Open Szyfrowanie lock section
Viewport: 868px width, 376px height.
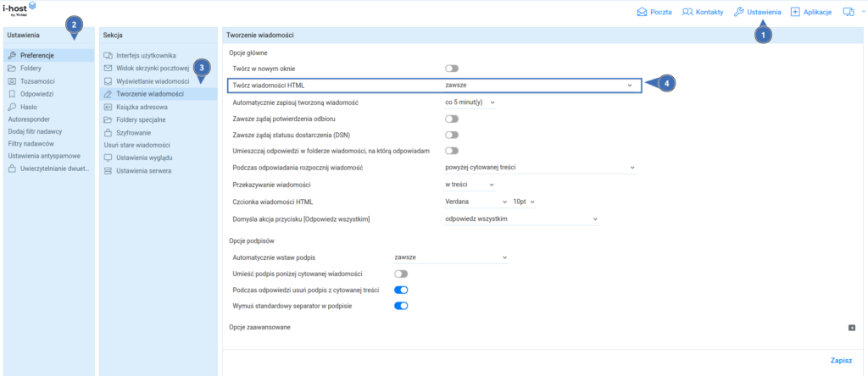(134, 133)
